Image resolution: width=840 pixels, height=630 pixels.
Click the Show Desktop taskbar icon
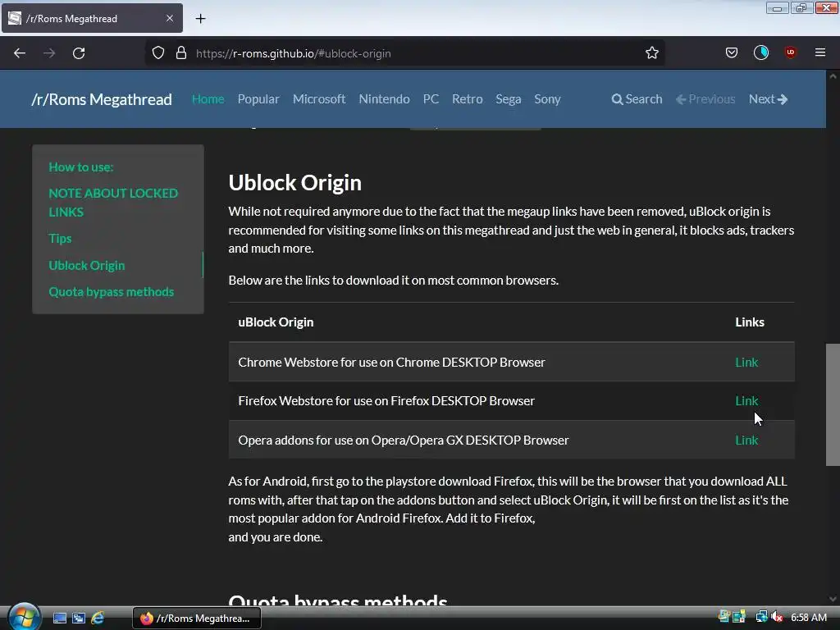point(59,619)
